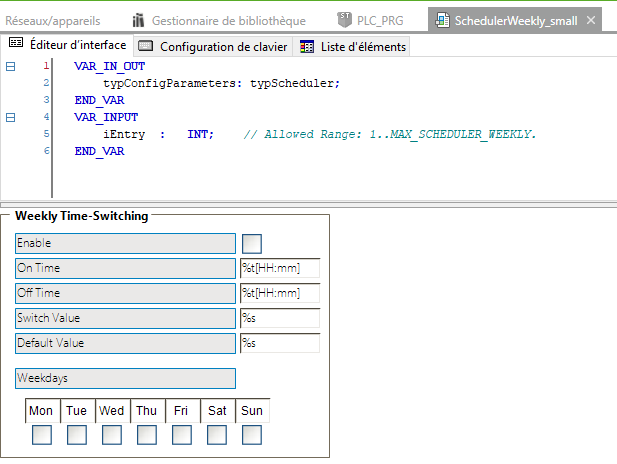Click the Off Time input field

point(279,293)
